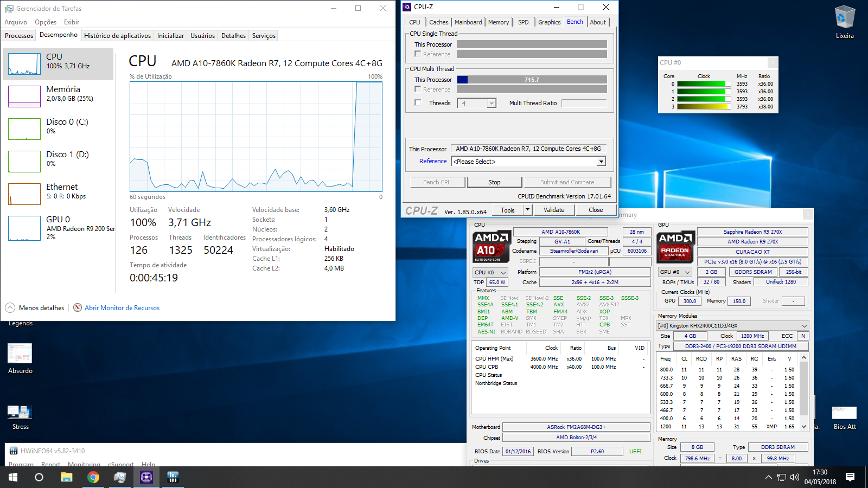Click the network tray icon
Image resolution: width=868 pixels, height=488 pixels.
tap(782, 477)
